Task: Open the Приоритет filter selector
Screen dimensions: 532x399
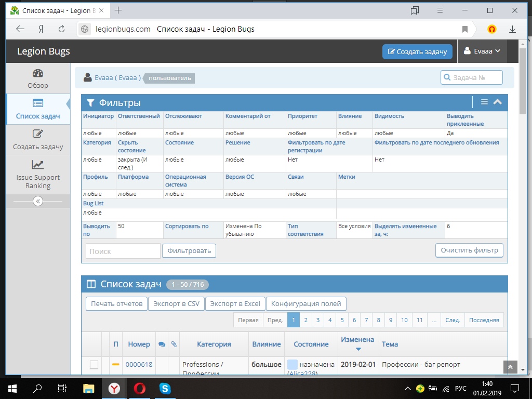Action: [x=302, y=116]
